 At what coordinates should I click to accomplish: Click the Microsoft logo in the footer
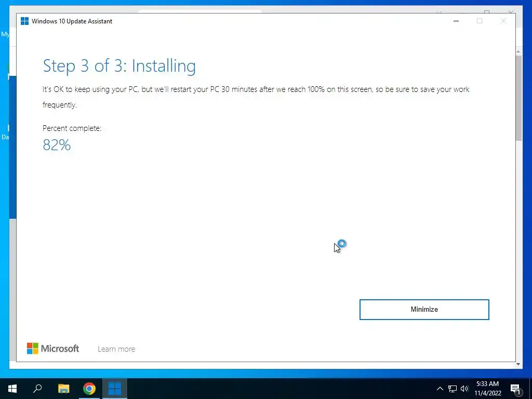tap(53, 349)
